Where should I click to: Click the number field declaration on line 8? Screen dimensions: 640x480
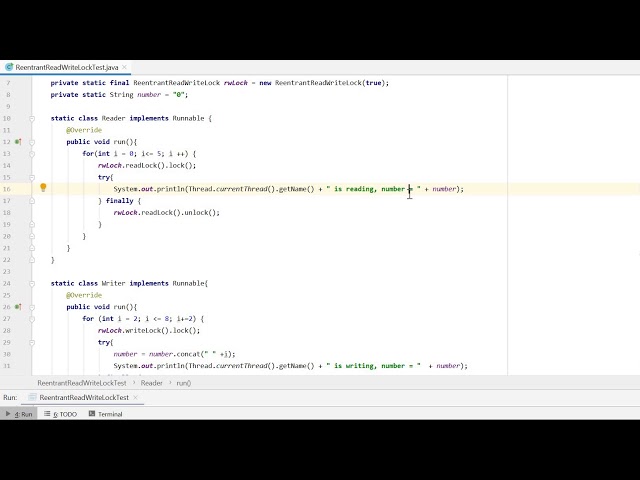point(149,95)
